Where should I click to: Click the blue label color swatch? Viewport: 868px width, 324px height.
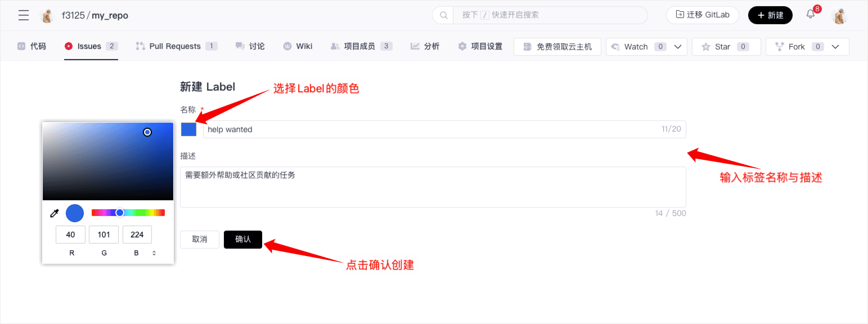[188, 129]
